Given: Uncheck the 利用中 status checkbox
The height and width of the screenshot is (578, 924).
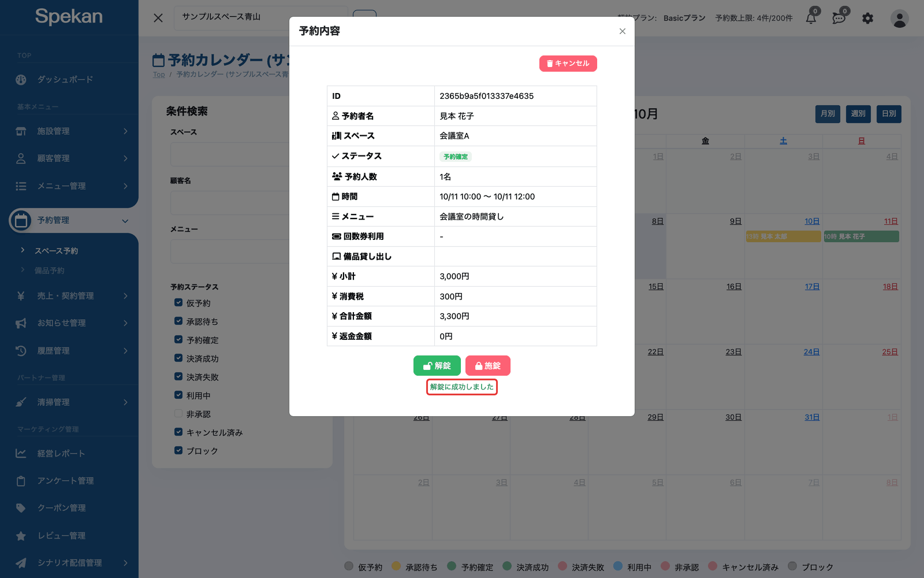Looking at the screenshot, I should pyautogui.click(x=178, y=395).
